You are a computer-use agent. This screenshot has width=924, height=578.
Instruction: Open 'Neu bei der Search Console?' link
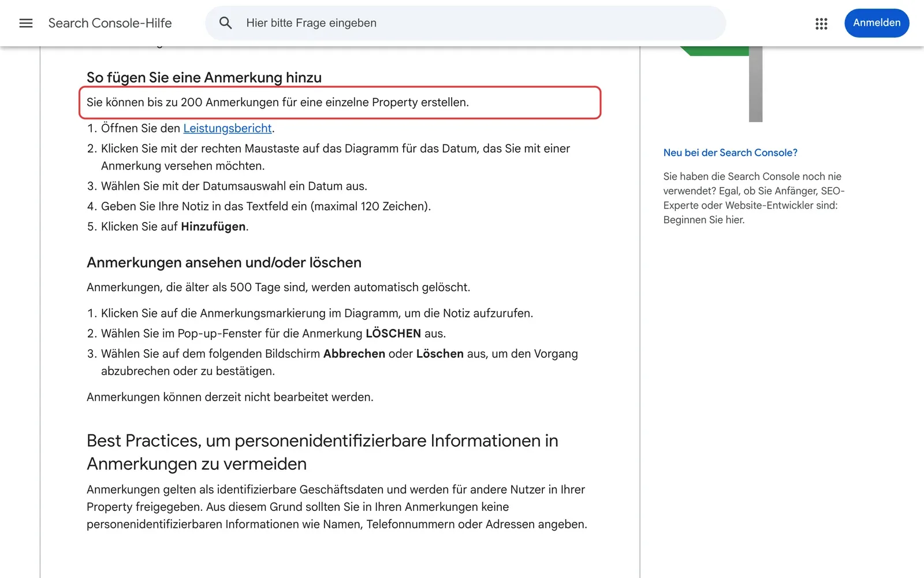click(x=730, y=153)
